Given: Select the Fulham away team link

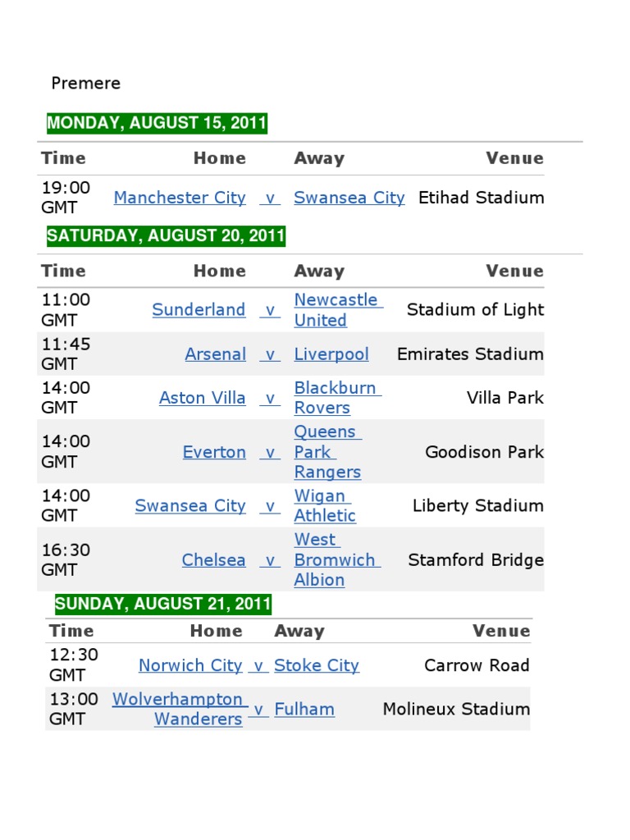Looking at the screenshot, I should click(x=304, y=710).
